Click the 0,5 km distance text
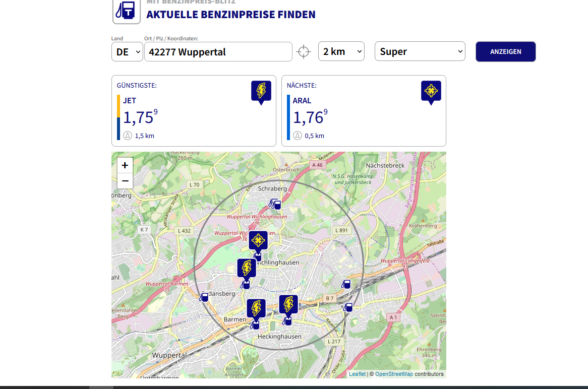 click(x=314, y=136)
